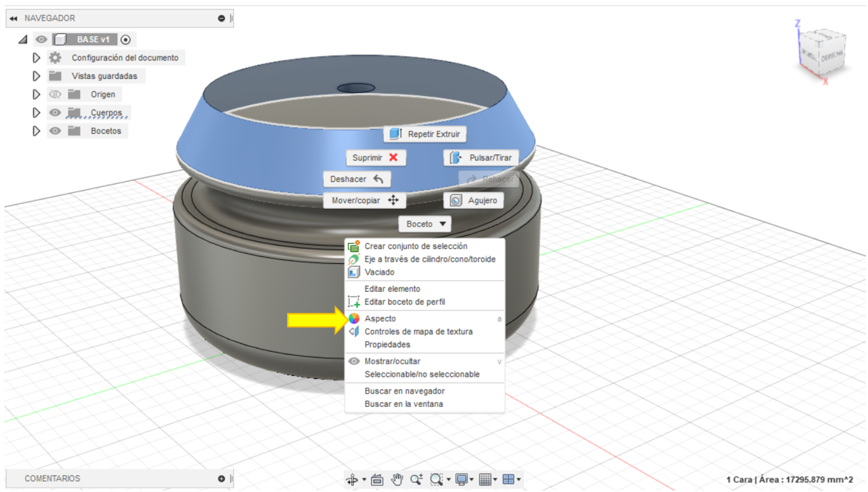Click the Grid and Snaps icon
Image resolution: width=868 pixels, height=492 pixels.
tap(485, 479)
